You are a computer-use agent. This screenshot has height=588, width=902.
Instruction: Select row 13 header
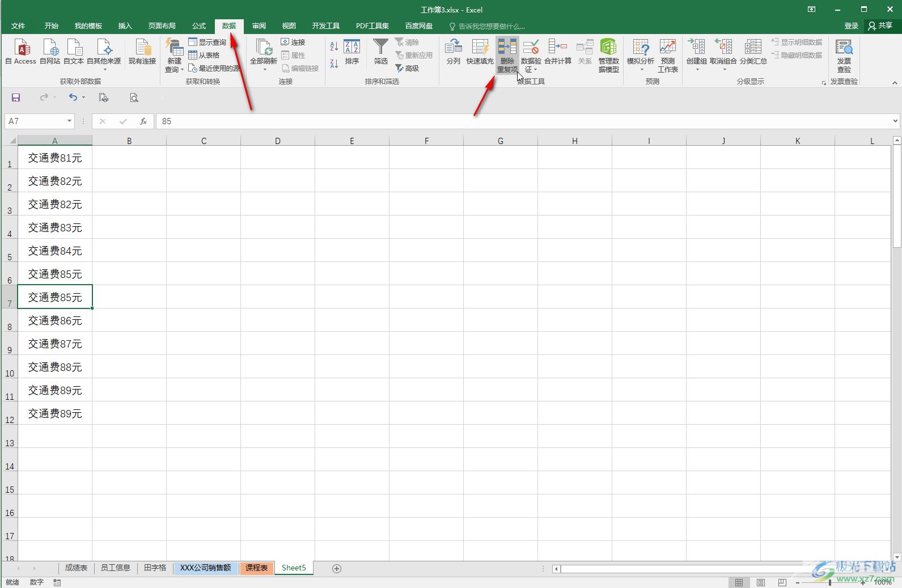pyautogui.click(x=9, y=437)
